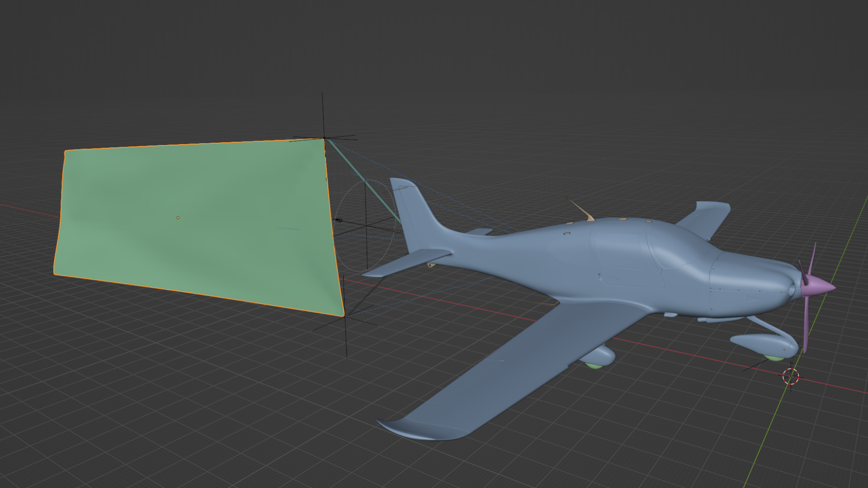Image resolution: width=868 pixels, height=488 pixels.
Task: Click the 3D cursor crosshair circle
Action: tap(791, 376)
